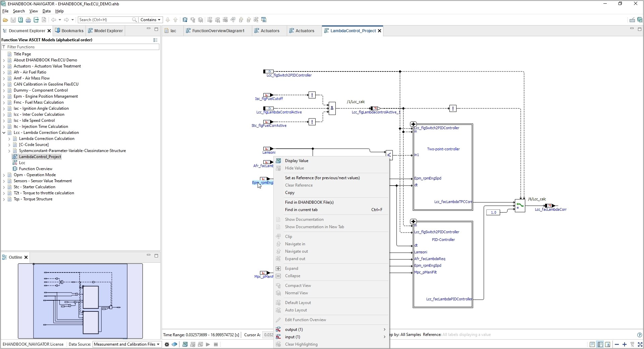644x349 pixels.
Task: Click the print toolbar icon
Action: (28, 20)
